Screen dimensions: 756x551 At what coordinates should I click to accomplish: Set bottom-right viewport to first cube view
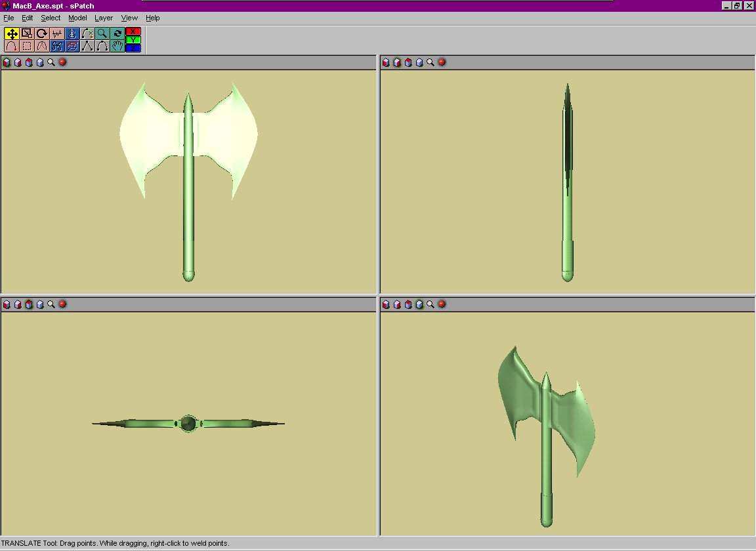386,304
